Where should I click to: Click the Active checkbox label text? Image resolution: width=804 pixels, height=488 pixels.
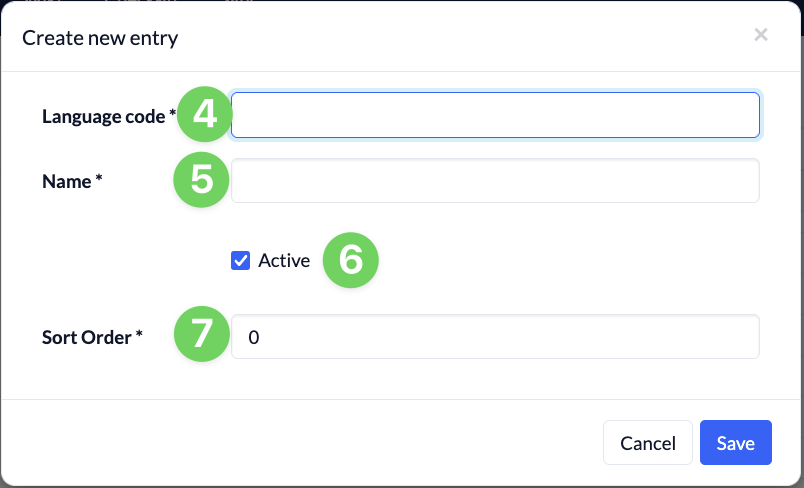(284, 260)
